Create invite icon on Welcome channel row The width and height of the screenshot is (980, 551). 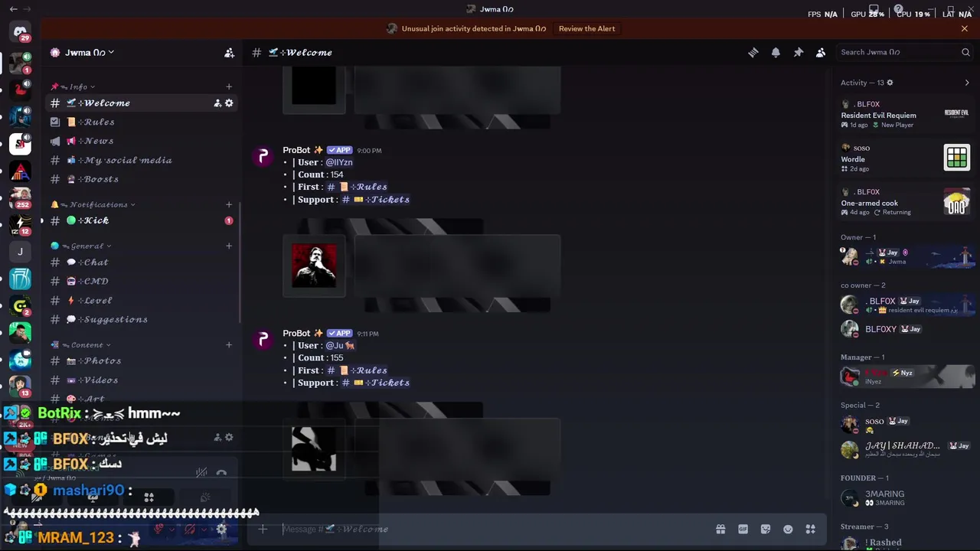217,103
